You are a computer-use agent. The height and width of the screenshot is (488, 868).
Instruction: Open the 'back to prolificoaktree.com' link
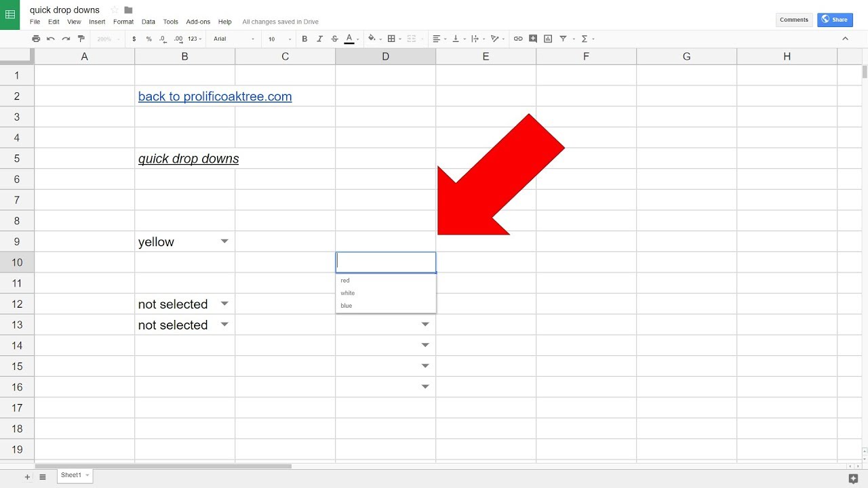click(x=214, y=96)
